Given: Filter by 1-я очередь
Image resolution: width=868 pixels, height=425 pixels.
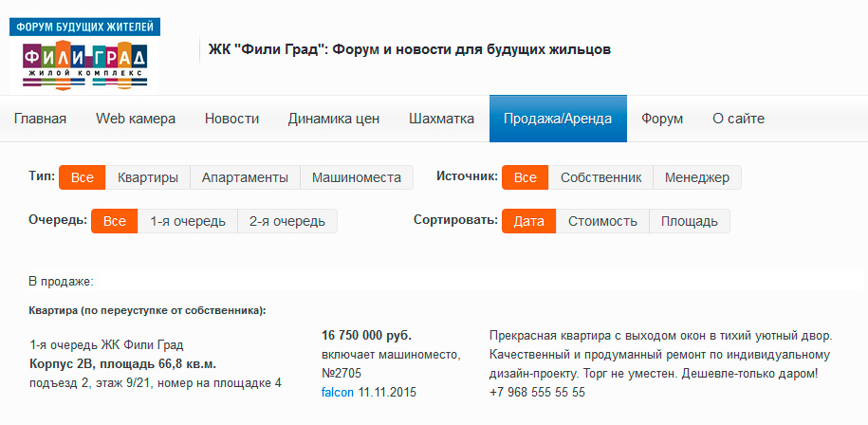Looking at the screenshot, I should tap(188, 221).
